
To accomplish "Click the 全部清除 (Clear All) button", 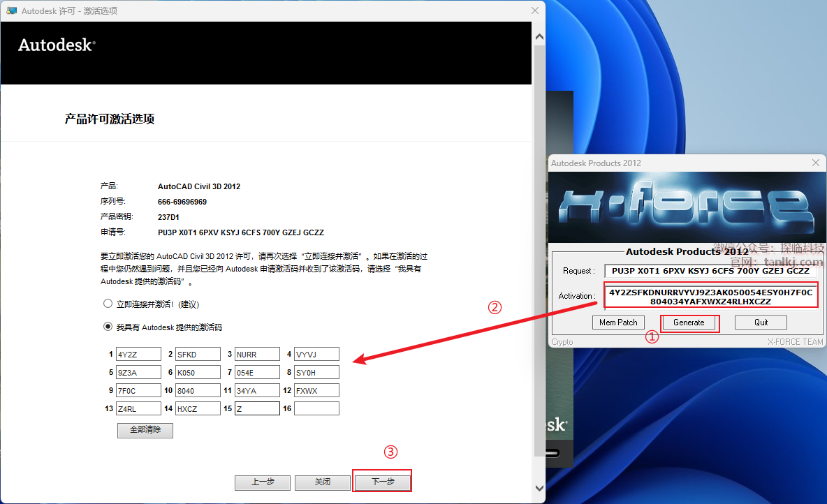I will (145, 430).
